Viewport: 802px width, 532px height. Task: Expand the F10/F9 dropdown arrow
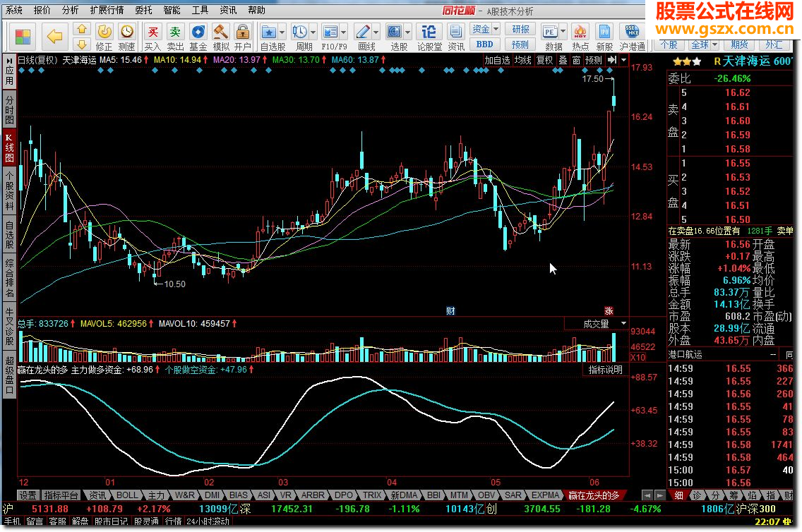click(x=344, y=32)
